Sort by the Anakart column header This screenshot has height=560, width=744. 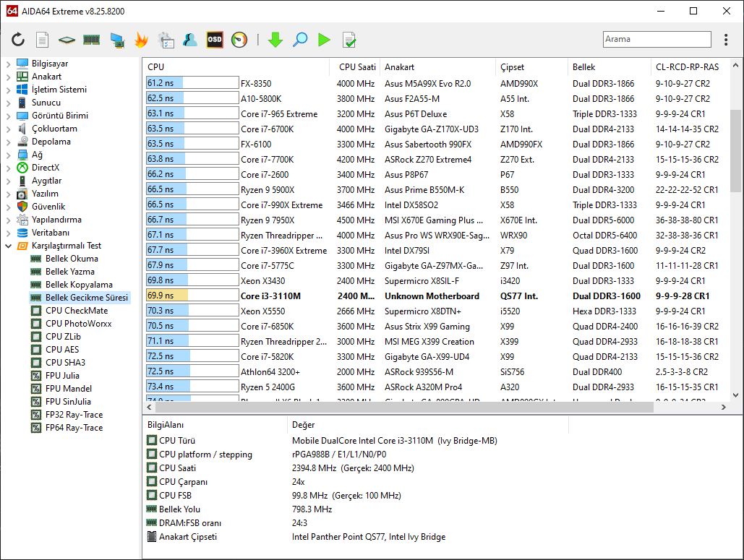(438, 67)
